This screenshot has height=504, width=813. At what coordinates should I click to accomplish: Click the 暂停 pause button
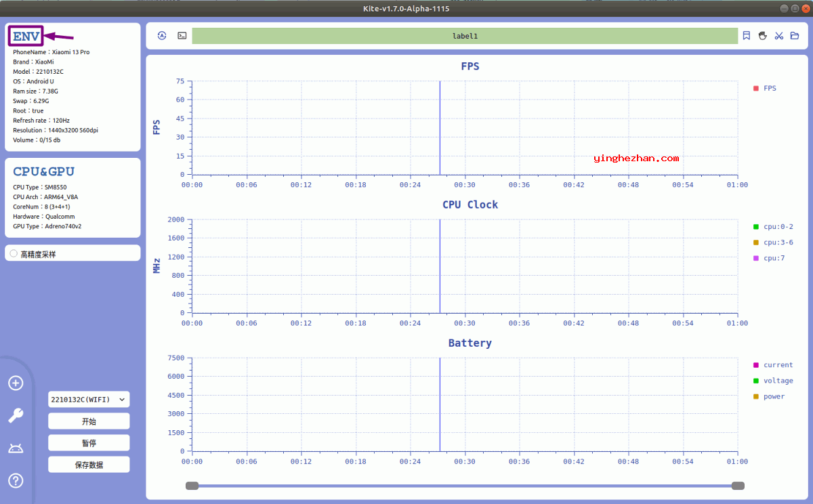(89, 443)
